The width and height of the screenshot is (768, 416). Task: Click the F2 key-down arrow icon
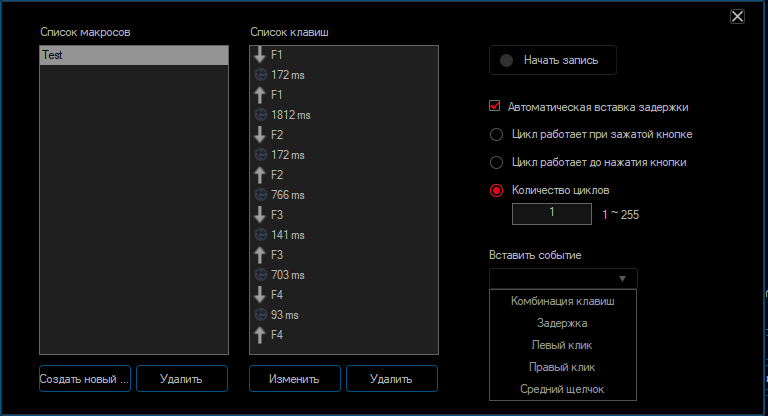[x=260, y=135]
